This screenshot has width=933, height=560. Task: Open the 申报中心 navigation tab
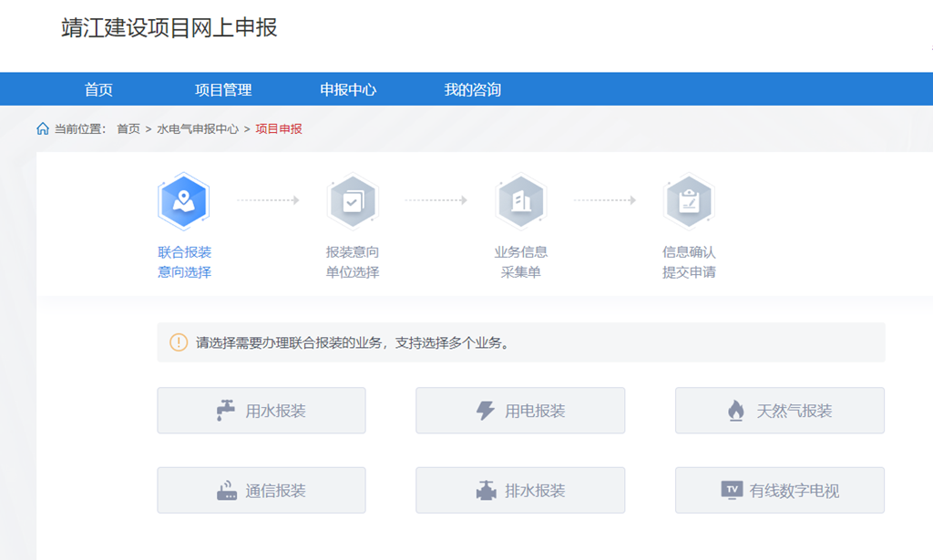[348, 89]
